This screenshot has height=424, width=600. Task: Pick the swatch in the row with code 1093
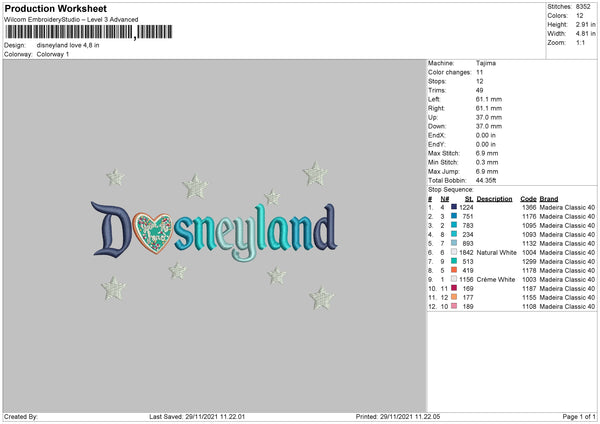point(454,234)
